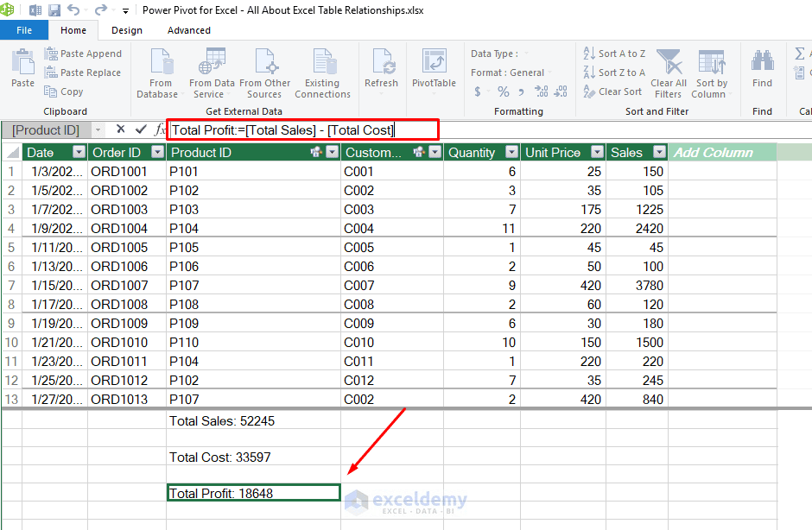Click the Quantity column header
The height and width of the screenshot is (530, 812).
pos(472,152)
